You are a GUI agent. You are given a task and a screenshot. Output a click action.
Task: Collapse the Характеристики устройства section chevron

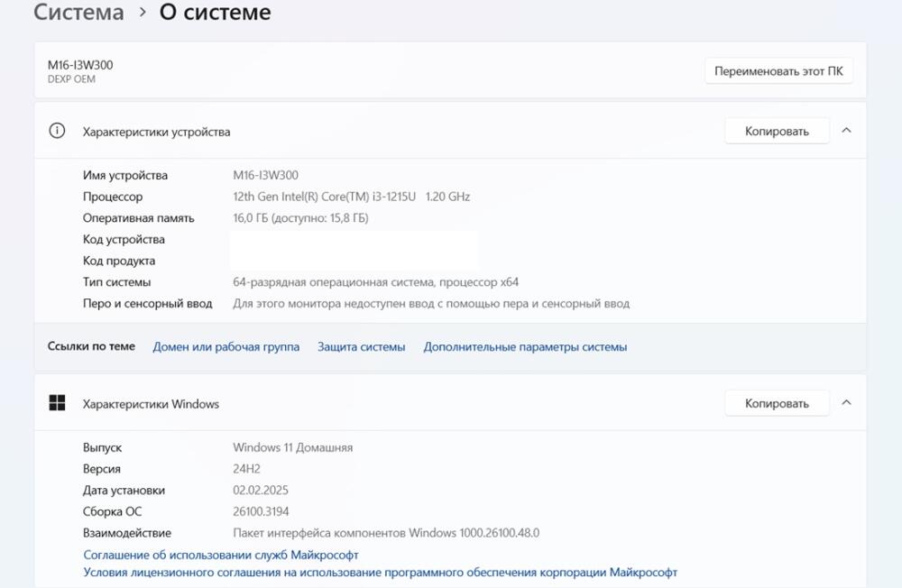(x=846, y=131)
